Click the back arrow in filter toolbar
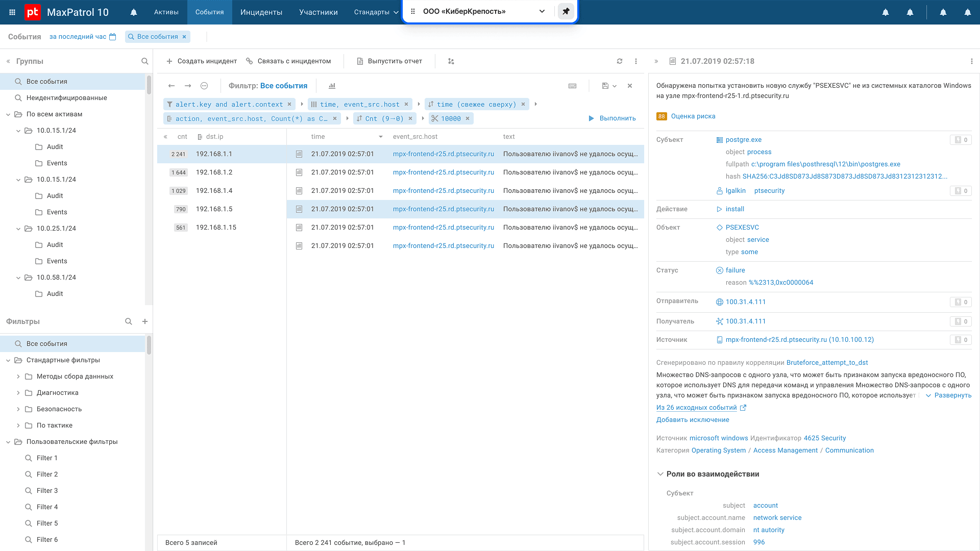Viewport: 980px width, 551px height. click(x=171, y=86)
